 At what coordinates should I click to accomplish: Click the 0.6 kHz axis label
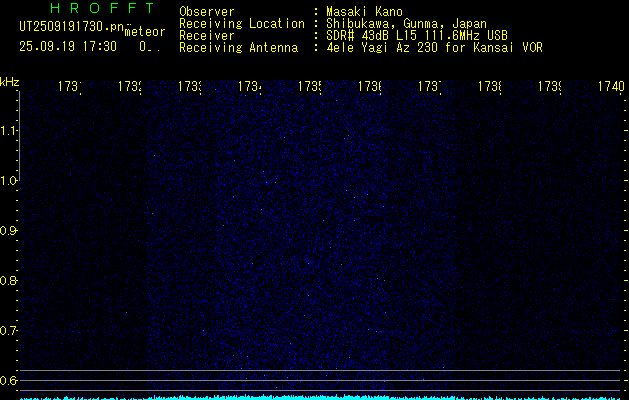coord(8,380)
